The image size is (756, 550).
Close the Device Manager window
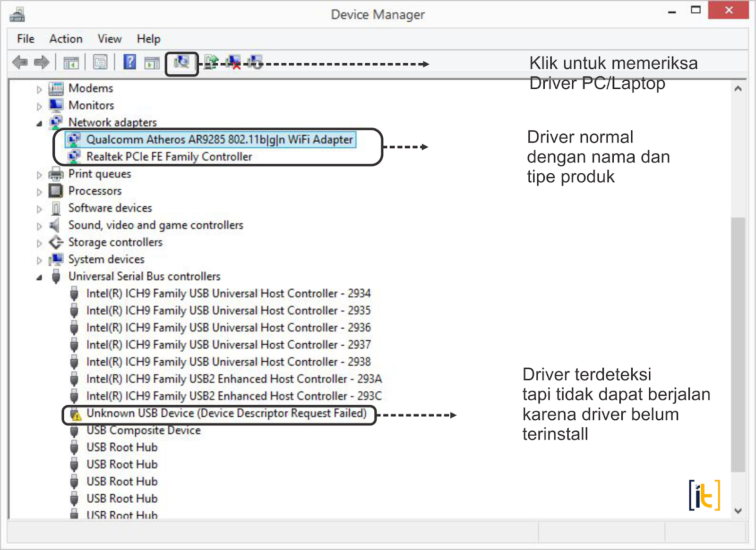tap(729, 10)
